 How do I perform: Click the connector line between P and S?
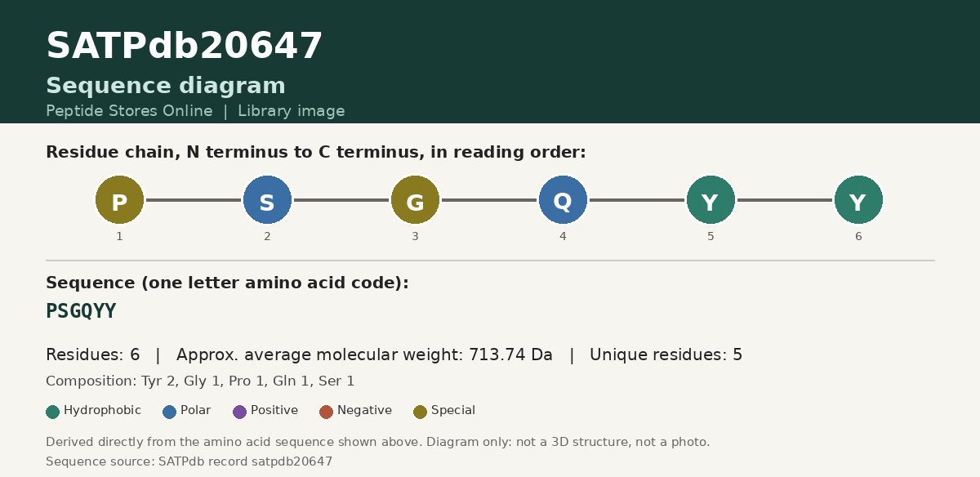click(x=194, y=199)
